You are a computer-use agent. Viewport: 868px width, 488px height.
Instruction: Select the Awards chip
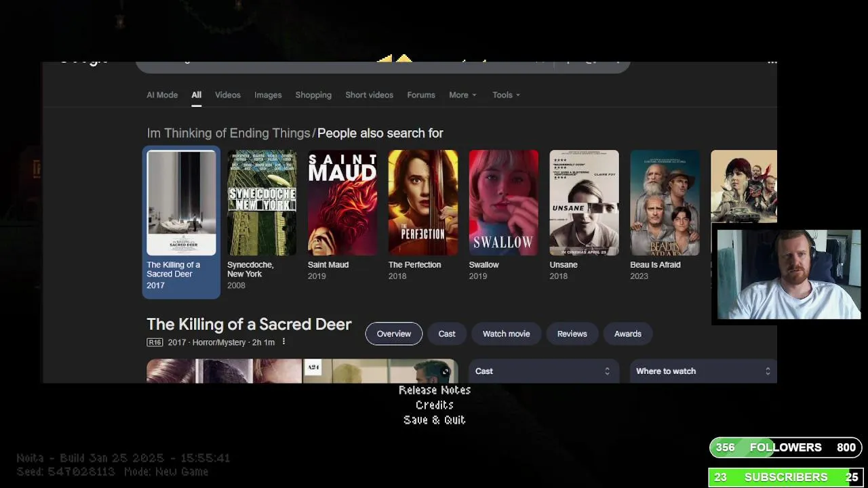[x=627, y=333]
